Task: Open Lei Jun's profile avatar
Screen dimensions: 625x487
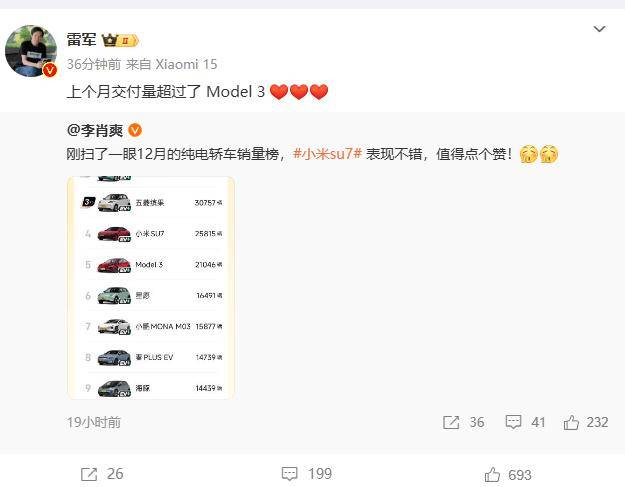Action: pos(31,51)
